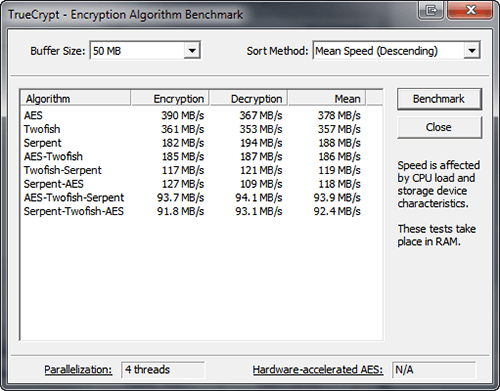Image resolution: width=500 pixels, height=391 pixels.
Task: Open the Parallelization link
Action: 78,370
